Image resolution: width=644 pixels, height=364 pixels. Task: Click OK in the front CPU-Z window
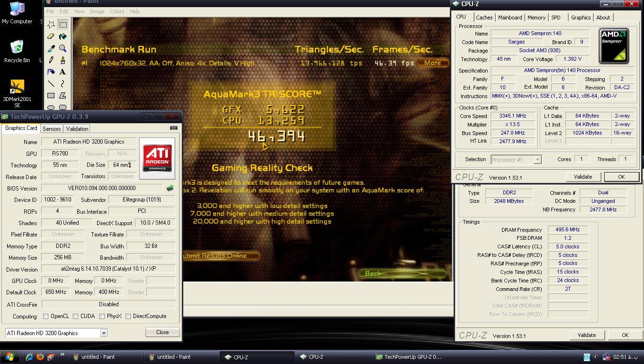click(621, 177)
